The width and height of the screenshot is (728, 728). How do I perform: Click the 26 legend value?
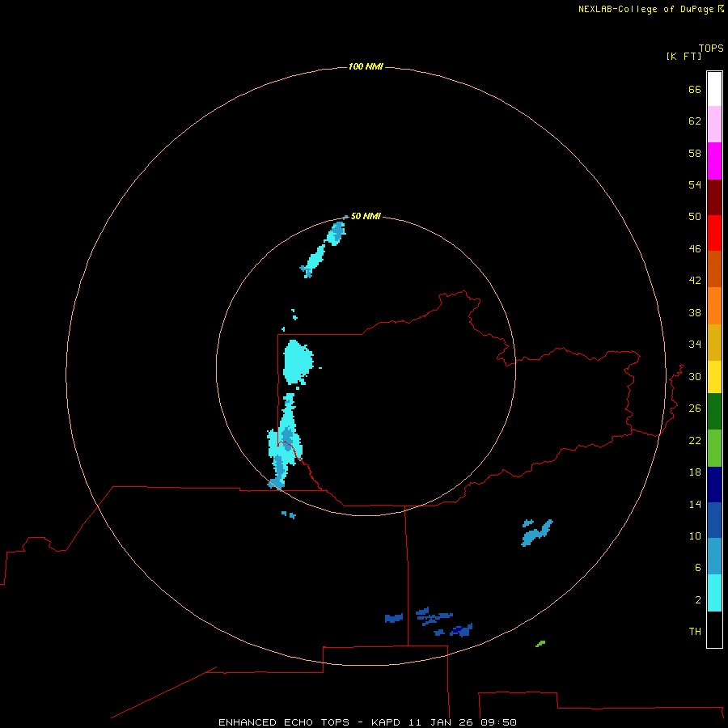tap(695, 408)
